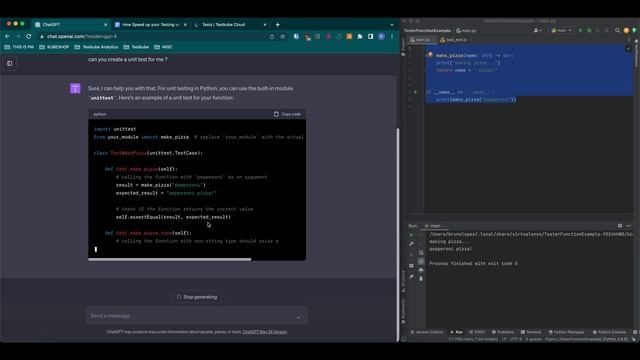
Task: Open the Terminal tool window
Action: click(x=531, y=332)
